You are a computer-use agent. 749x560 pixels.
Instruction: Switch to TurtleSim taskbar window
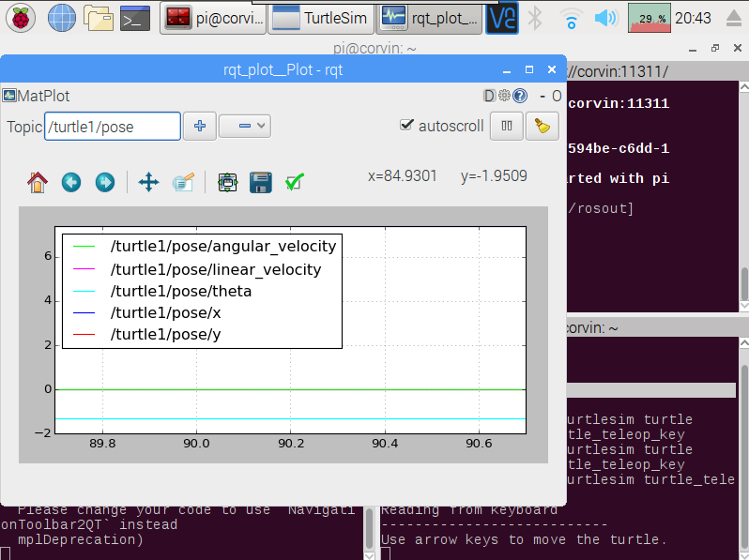(x=321, y=18)
